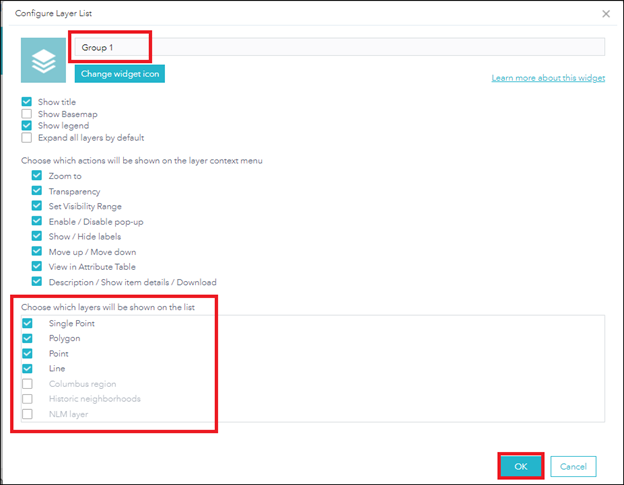Viewport: 624px width, 485px height.
Task: Click the Configure Layer List title
Action: click(53, 14)
